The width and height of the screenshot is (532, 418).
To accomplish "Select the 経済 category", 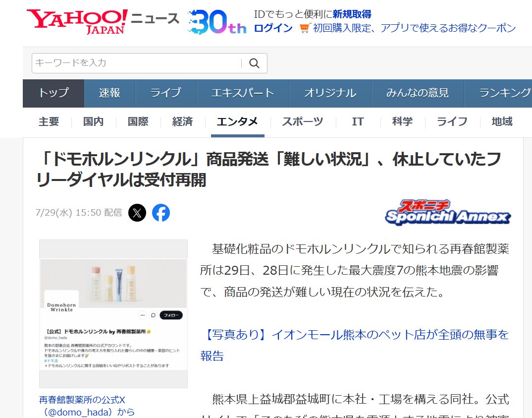I will click(183, 121).
